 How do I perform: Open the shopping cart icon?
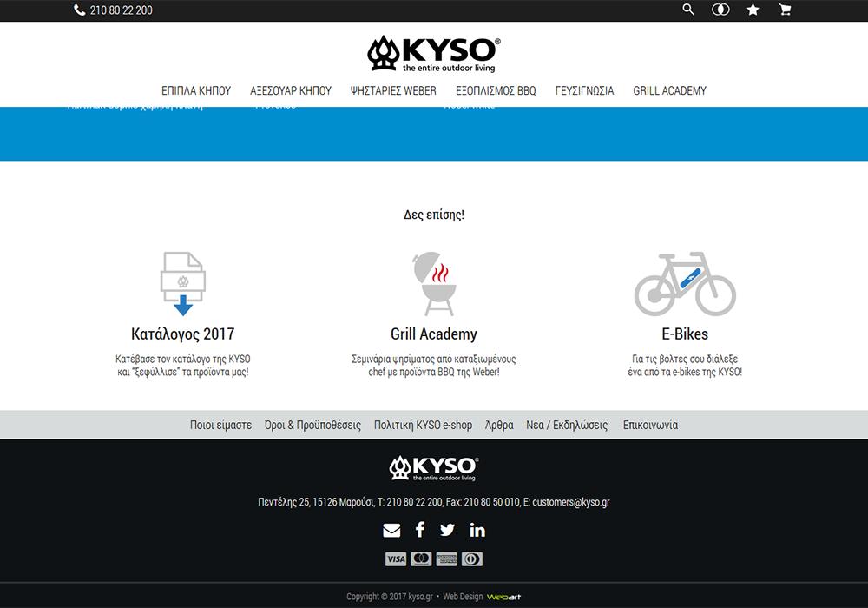point(785,10)
